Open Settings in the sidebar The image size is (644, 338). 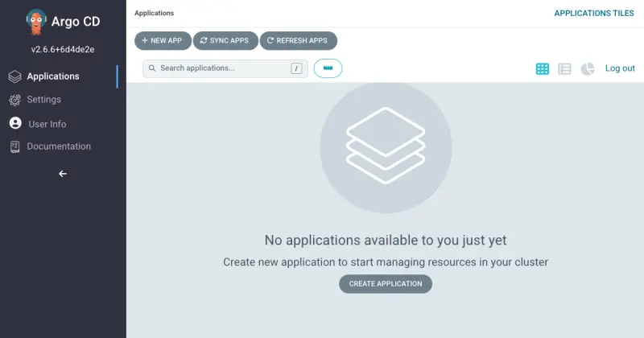(x=43, y=100)
